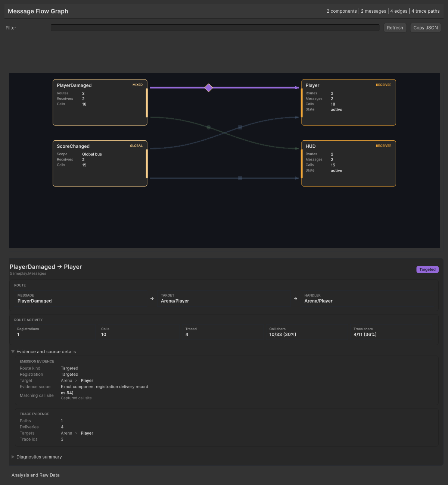The height and width of the screenshot is (485, 448).
Task: Select the PlayerDamaged message node
Action: [x=100, y=103]
